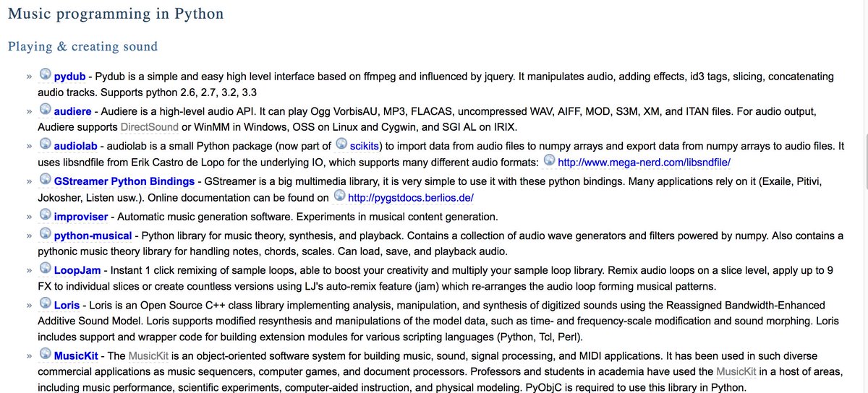Open the Loris link
The image size is (868, 393).
[67, 306]
